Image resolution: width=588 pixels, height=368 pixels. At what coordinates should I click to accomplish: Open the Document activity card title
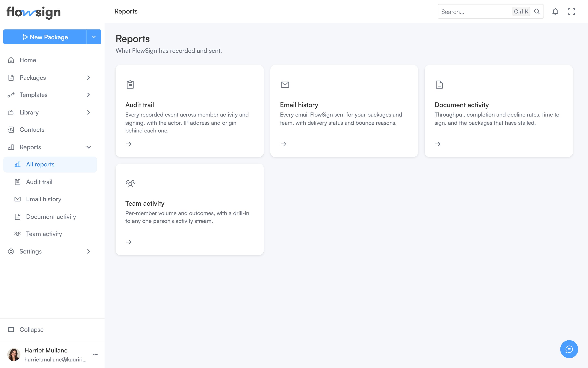[462, 105]
